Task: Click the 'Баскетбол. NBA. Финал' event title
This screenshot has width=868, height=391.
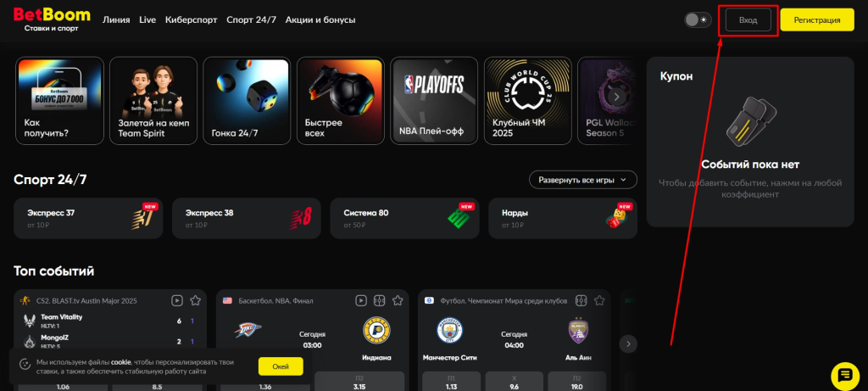Action: click(275, 301)
